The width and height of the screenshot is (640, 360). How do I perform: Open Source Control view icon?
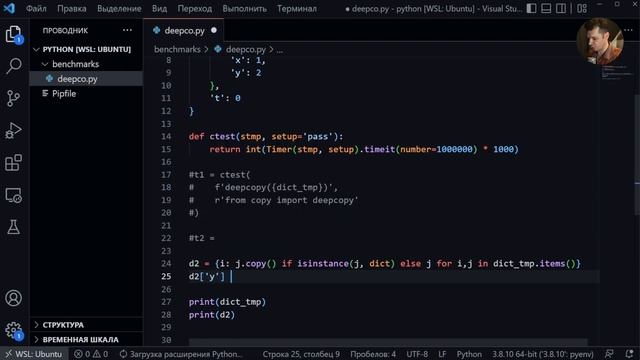(x=13, y=98)
